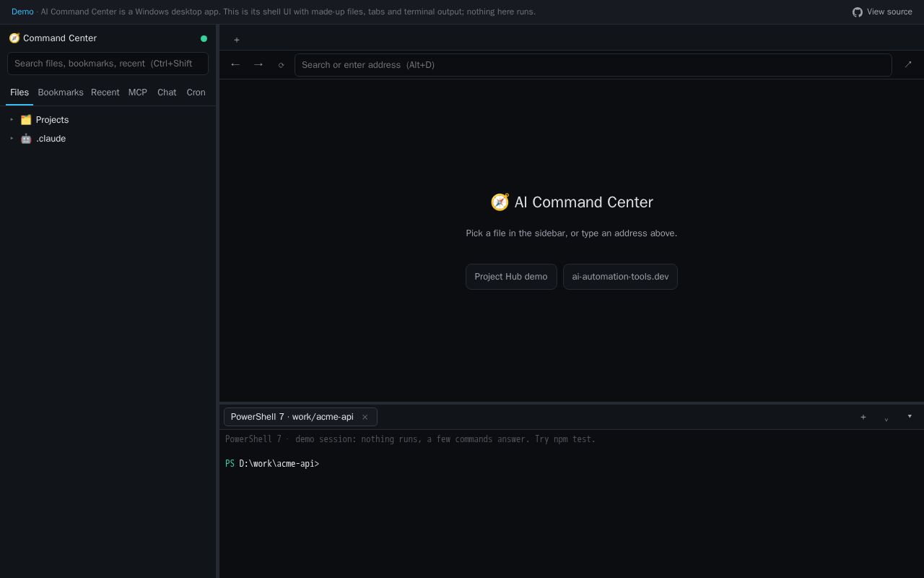Close the PowerShell 7 terminal tab
Viewport: 924px width, 578px height.
pos(365,417)
